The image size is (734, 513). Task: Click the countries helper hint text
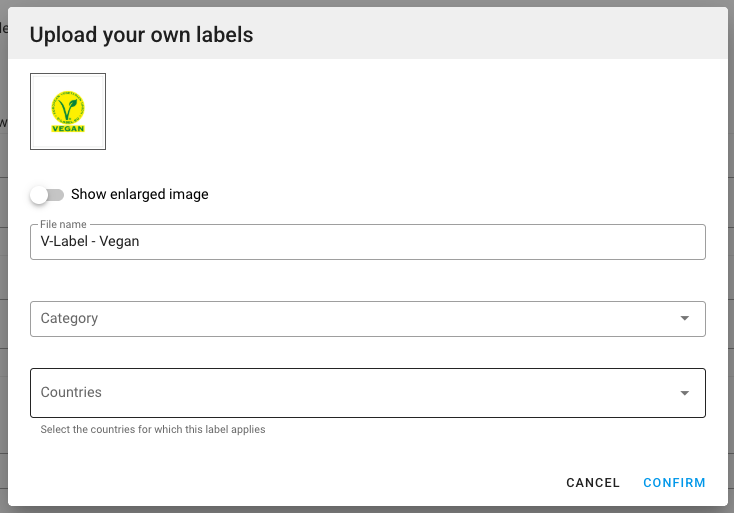[x=153, y=429]
